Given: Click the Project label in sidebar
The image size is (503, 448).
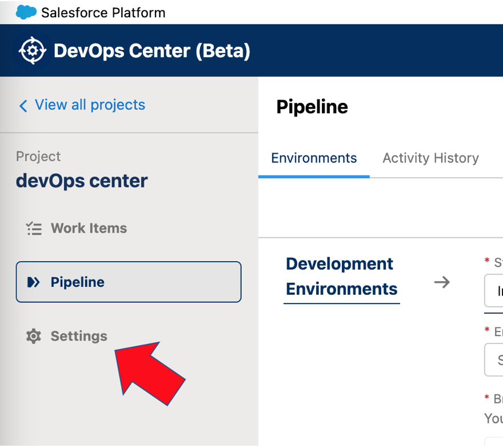Looking at the screenshot, I should click(x=38, y=157).
